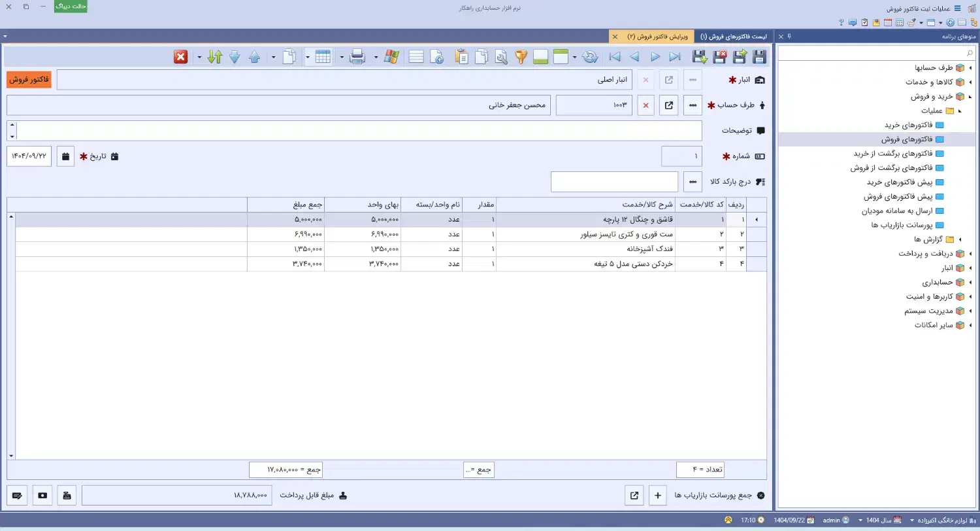Screen dimensions: 980x531
Task: Expand the طرف حسابها tree node
Action: pyautogui.click(x=970, y=68)
